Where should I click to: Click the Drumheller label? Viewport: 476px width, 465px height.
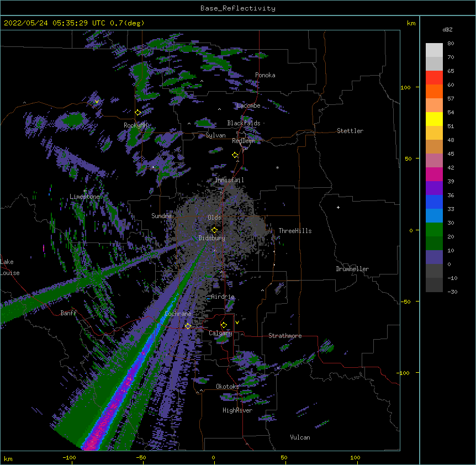[352, 269]
